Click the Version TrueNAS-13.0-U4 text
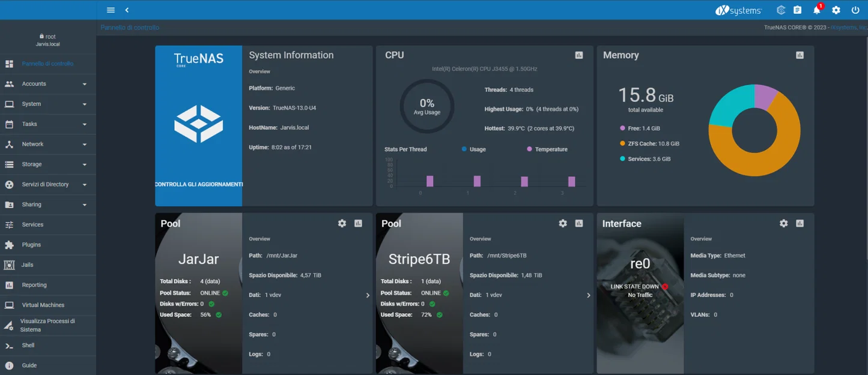868x375 pixels. [x=282, y=108]
